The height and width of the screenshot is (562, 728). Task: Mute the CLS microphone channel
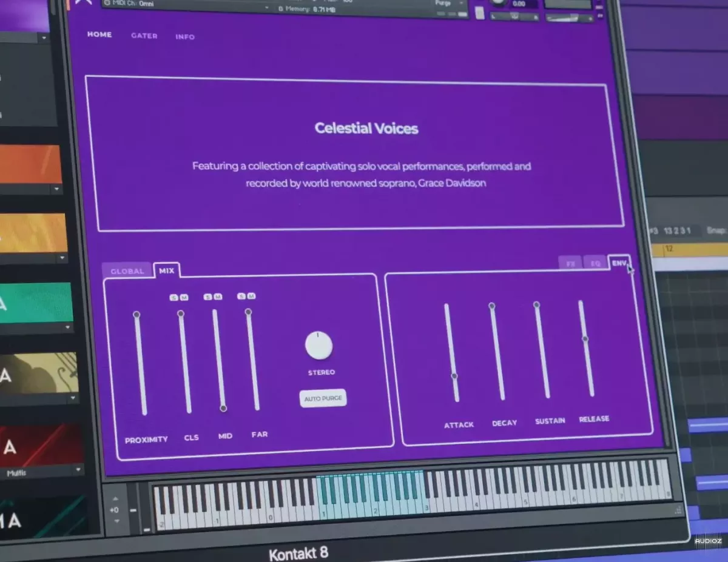click(x=184, y=297)
